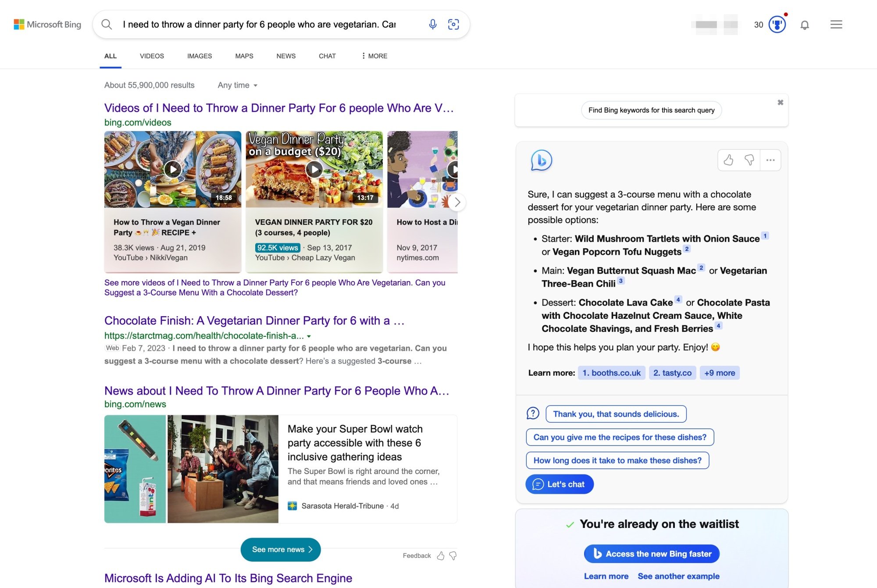Expand the Any time filter dropdown
877x588 pixels.
coord(238,86)
